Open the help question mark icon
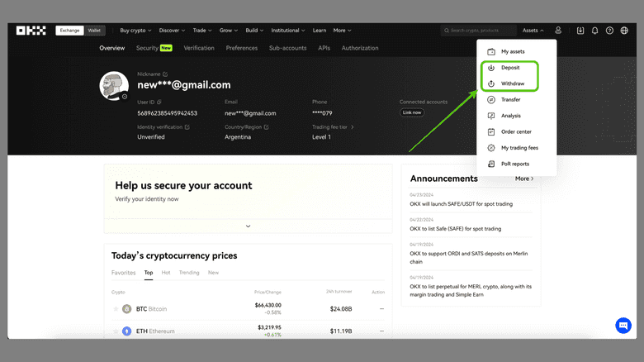644x362 pixels. 609,31
